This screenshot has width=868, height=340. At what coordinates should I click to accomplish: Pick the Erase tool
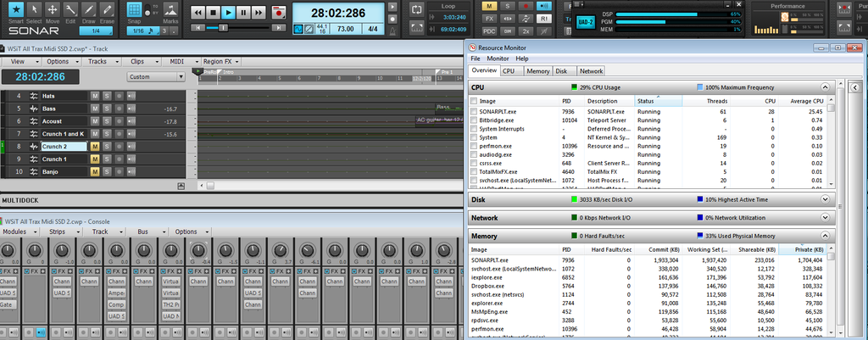pos(108,10)
